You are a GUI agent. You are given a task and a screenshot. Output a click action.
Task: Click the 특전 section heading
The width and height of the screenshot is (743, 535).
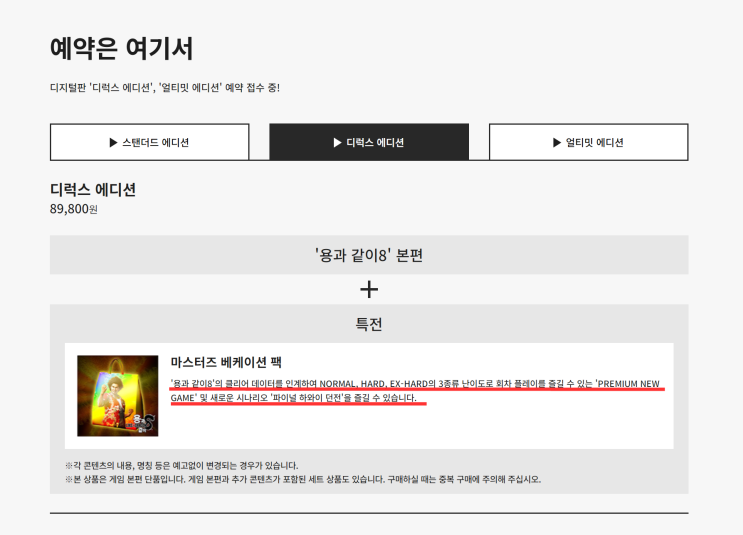[x=369, y=324]
